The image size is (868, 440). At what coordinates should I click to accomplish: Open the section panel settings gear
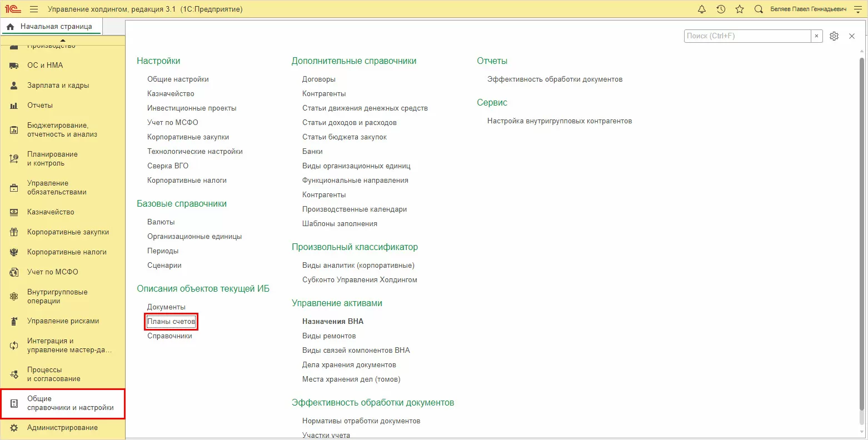pyautogui.click(x=834, y=36)
